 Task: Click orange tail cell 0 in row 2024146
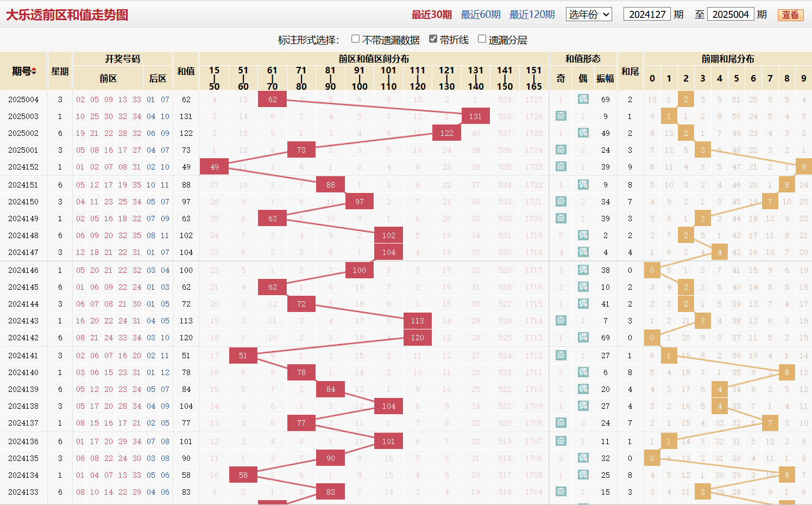coord(652,270)
